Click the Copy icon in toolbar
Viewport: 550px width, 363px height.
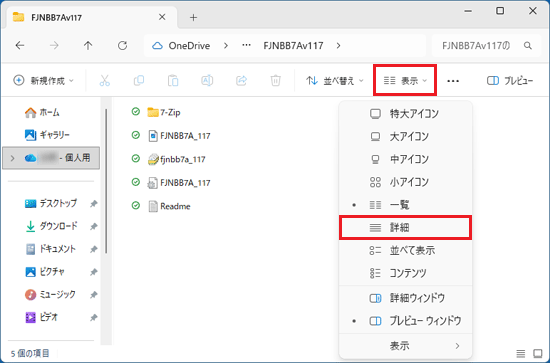point(139,81)
